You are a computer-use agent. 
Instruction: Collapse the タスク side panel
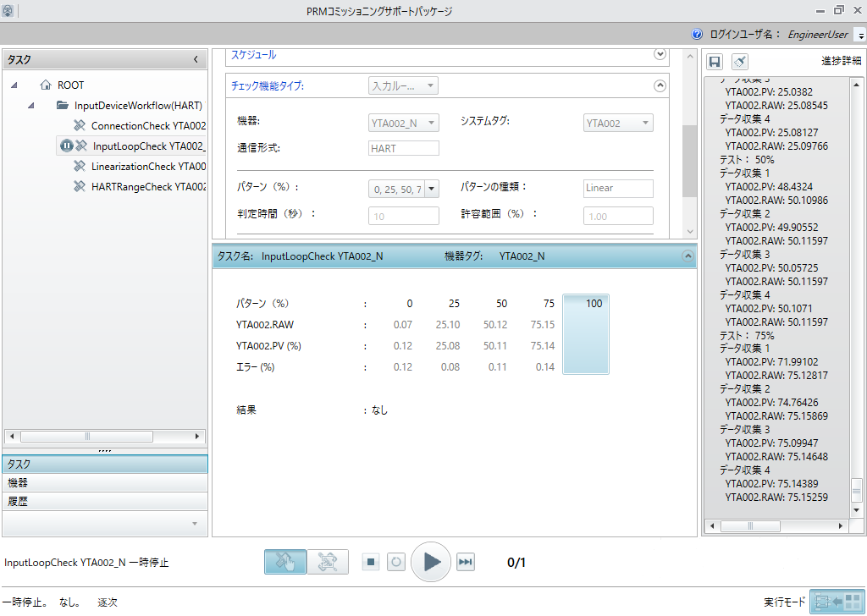(196, 60)
